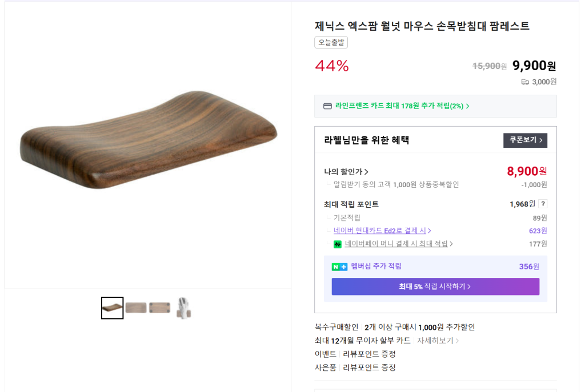Select the fourth thumbnail showing the hand
Viewport: 585px width, 392px height.
click(183, 308)
